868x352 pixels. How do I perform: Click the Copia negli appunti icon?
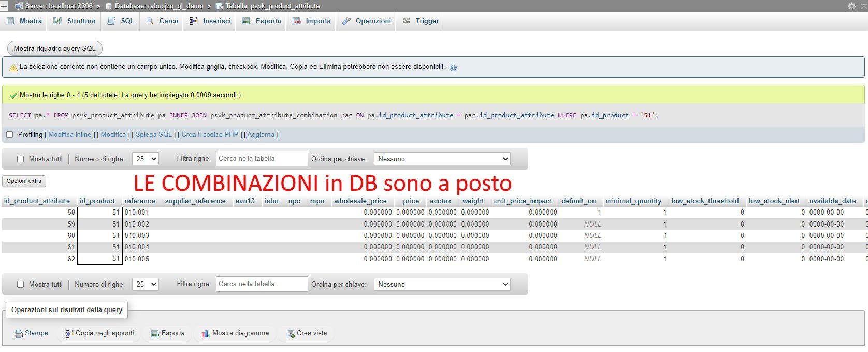[x=69, y=334]
